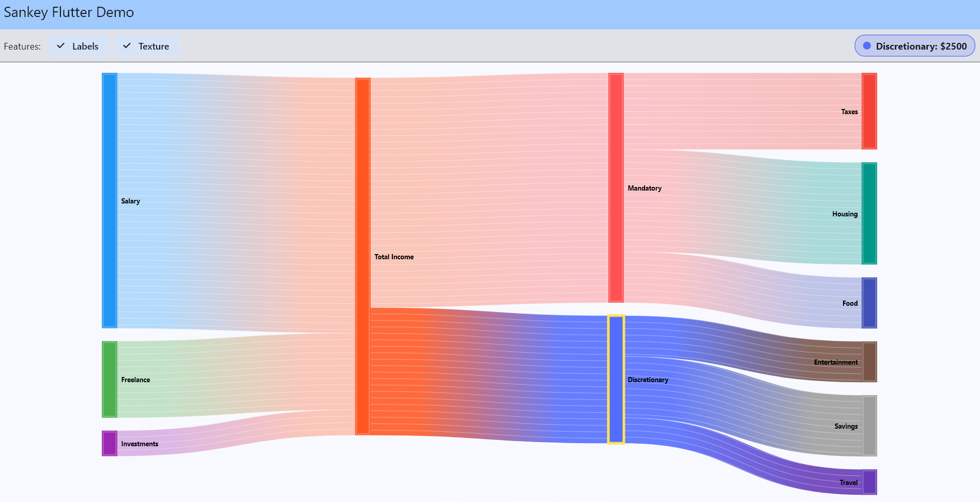This screenshot has height=502, width=980.
Task: Click the blue dot in the Discretionary badge
Action: [x=867, y=45]
